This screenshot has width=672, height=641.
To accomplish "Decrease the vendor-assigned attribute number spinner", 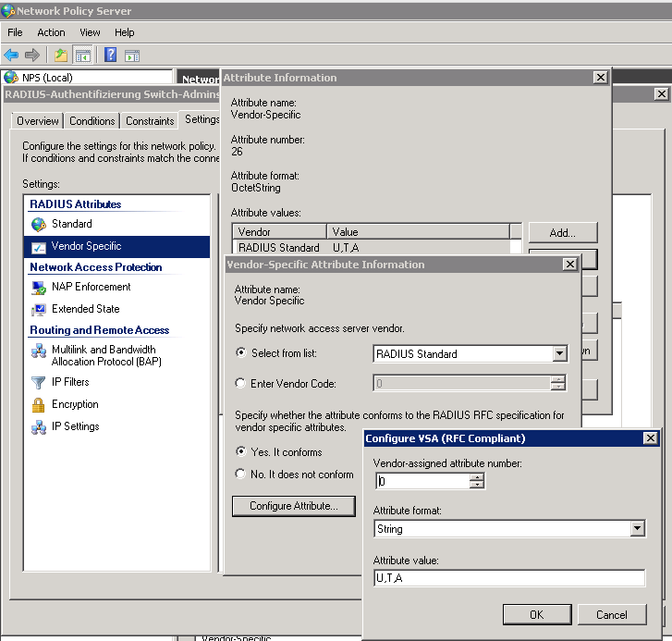I will pos(477,485).
